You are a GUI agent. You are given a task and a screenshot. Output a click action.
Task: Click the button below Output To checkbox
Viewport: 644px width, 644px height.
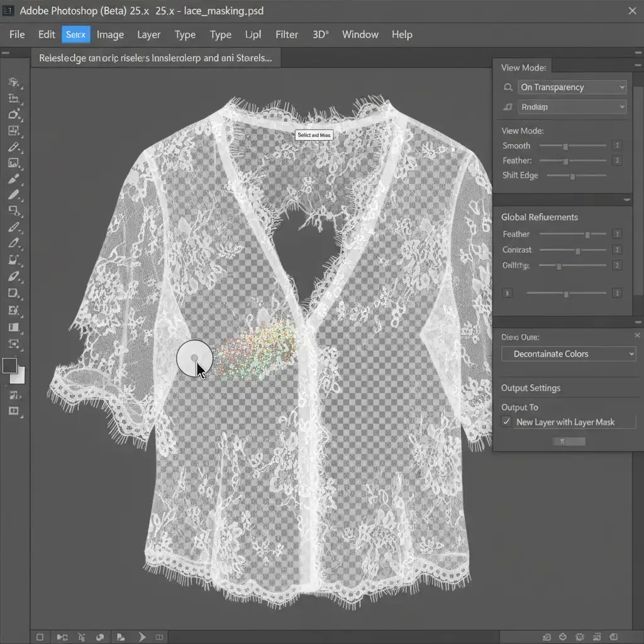coord(569,441)
